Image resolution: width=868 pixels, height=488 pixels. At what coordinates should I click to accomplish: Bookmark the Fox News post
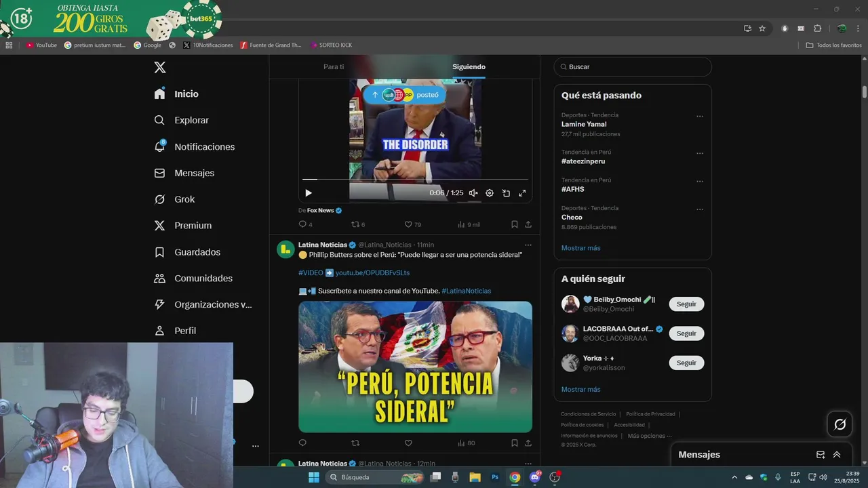tap(515, 224)
